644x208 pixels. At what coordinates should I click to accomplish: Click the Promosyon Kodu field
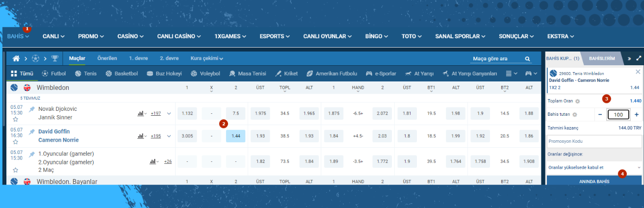click(x=593, y=141)
